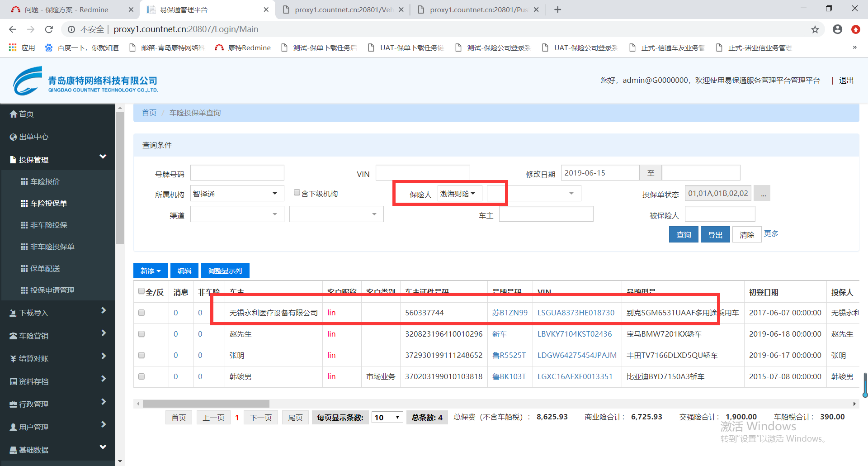Check the row for 赵先生
This screenshot has width=868, height=466.
[x=142, y=334]
